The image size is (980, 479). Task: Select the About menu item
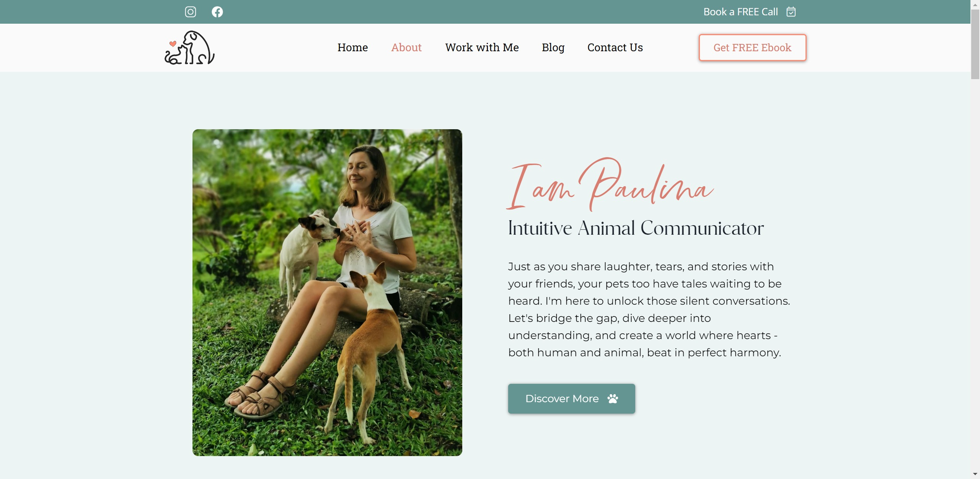point(406,47)
